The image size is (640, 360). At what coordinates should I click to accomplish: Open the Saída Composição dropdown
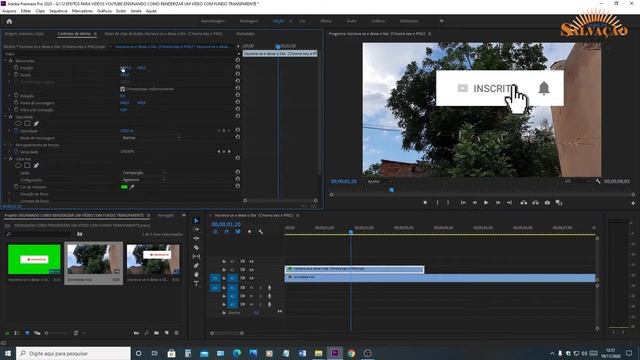click(144, 173)
